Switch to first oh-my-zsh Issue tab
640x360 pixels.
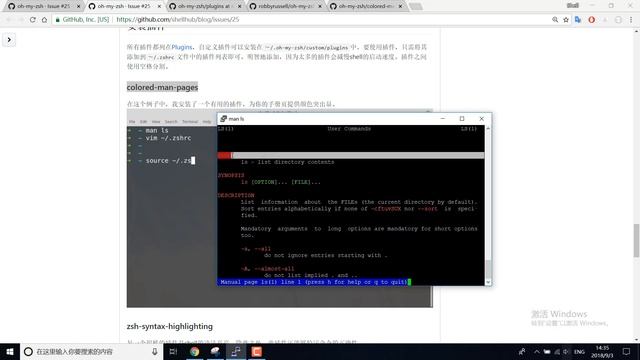(42, 6)
